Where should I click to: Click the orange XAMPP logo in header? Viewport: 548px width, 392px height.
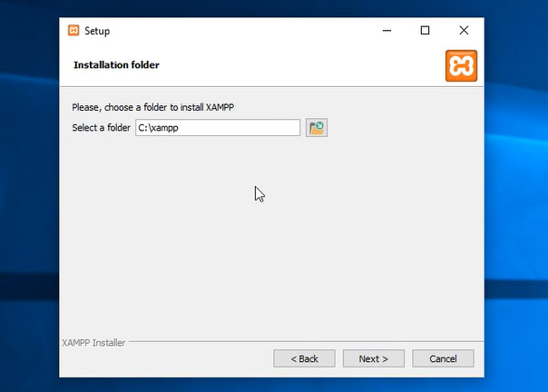[461, 65]
